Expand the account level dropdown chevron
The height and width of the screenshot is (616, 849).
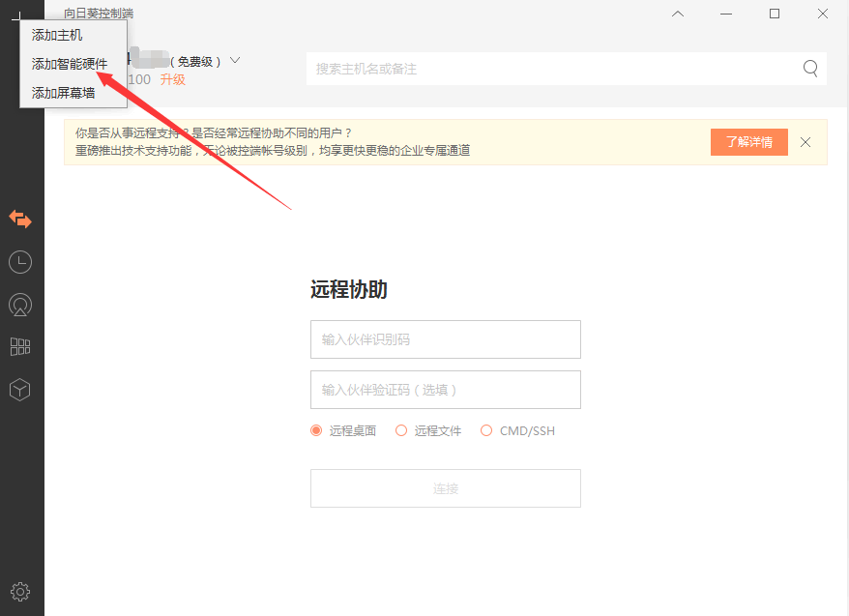click(235, 60)
